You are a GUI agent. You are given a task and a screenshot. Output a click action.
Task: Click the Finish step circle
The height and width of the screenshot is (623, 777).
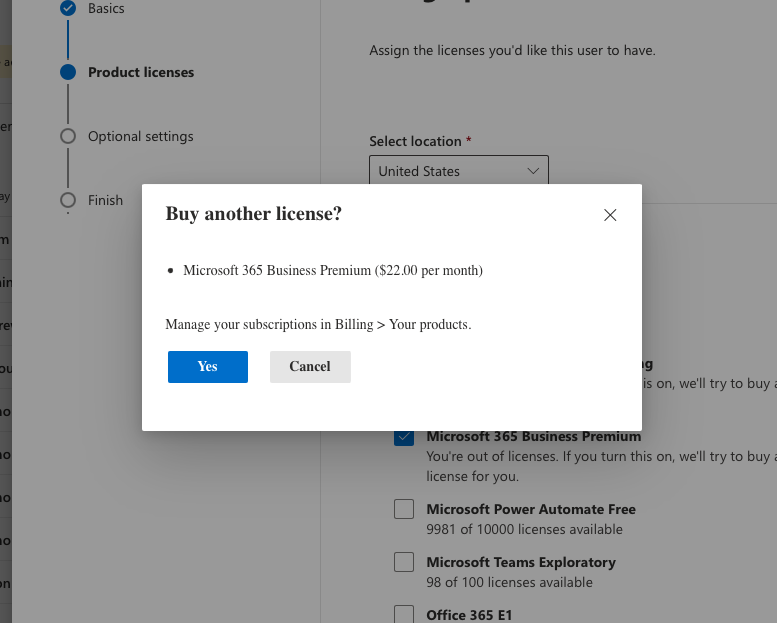pyautogui.click(x=68, y=200)
